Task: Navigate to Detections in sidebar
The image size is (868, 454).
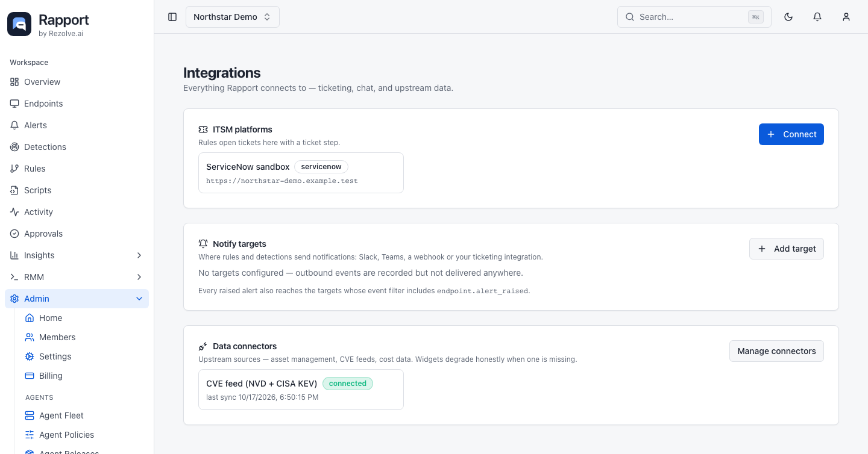Action: tap(77, 147)
